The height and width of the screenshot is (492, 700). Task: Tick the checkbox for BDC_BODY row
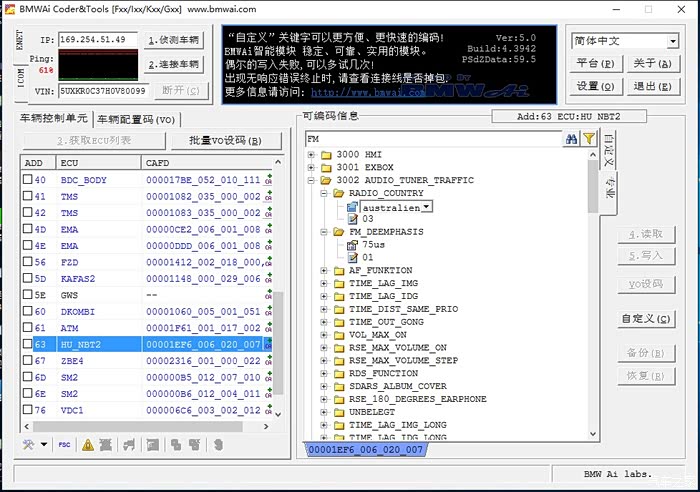(x=28, y=180)
